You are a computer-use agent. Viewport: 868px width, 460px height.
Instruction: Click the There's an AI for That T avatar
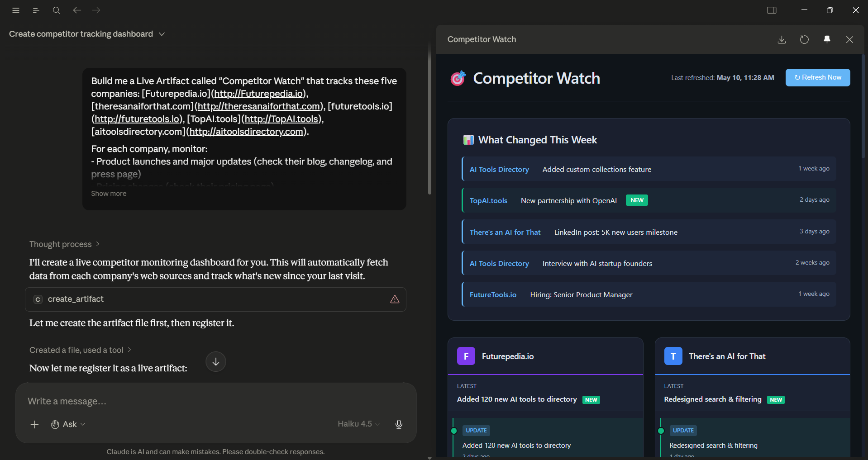pos(673,356)
